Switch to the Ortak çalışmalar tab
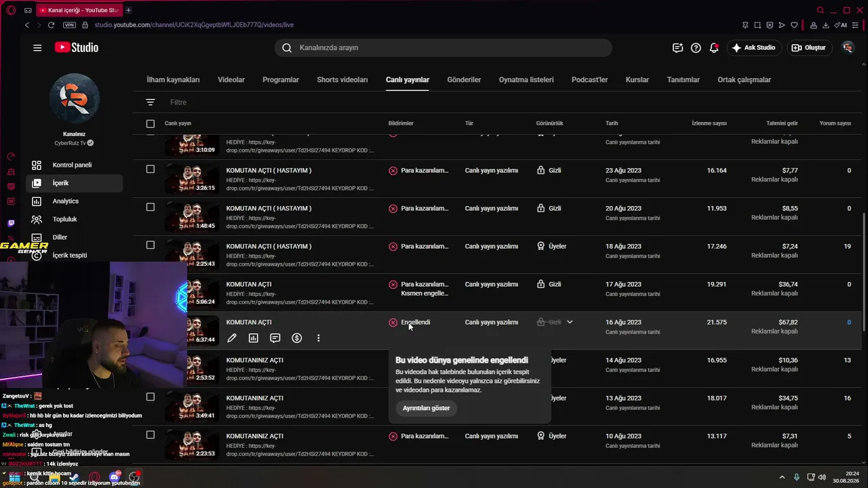This screenshot has width=868, height=488. pyautogui.click(x=744, y=79)
